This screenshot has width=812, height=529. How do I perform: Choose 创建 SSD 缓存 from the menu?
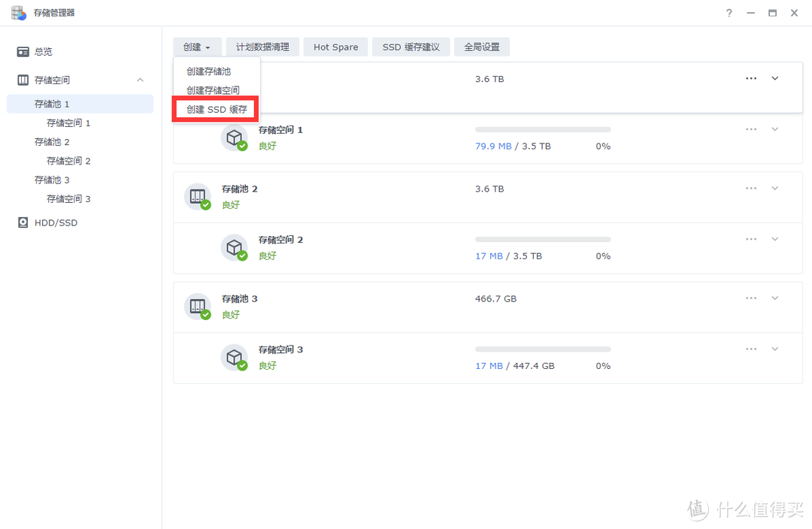click(217, 110)
